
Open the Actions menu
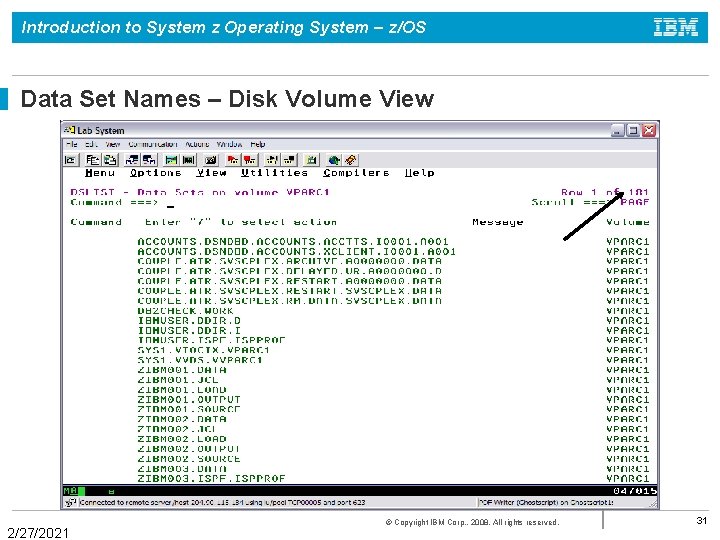[197, 144]
